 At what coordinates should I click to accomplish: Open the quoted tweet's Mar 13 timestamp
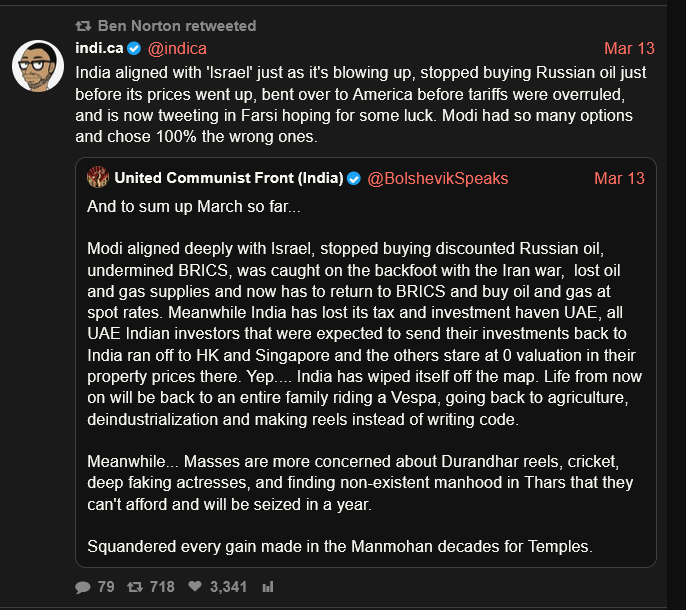pyautogui.click(x=620, y=178)
